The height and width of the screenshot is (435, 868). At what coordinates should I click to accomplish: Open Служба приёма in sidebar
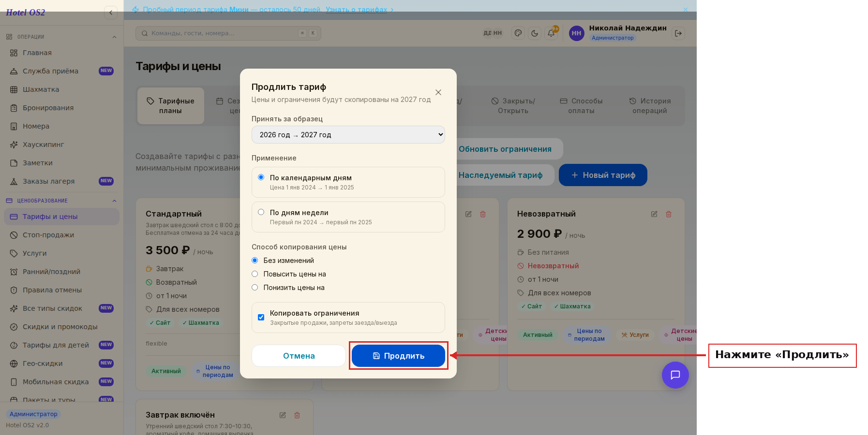tap(61, 71)
